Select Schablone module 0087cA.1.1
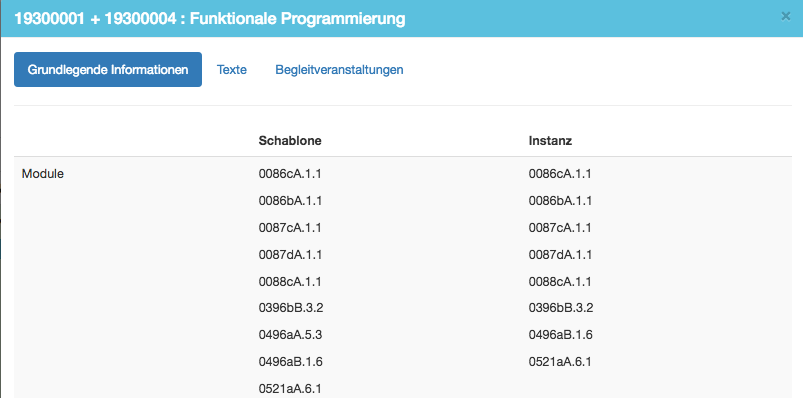The width and height of the screenshot is (803, 398). pos(290,227)
